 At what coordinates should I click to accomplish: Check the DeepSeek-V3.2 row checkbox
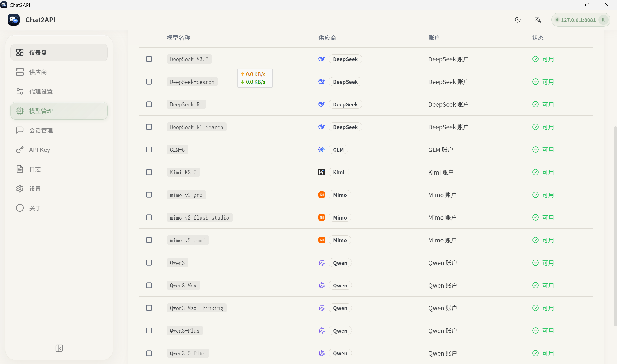[x=149, y=59]
